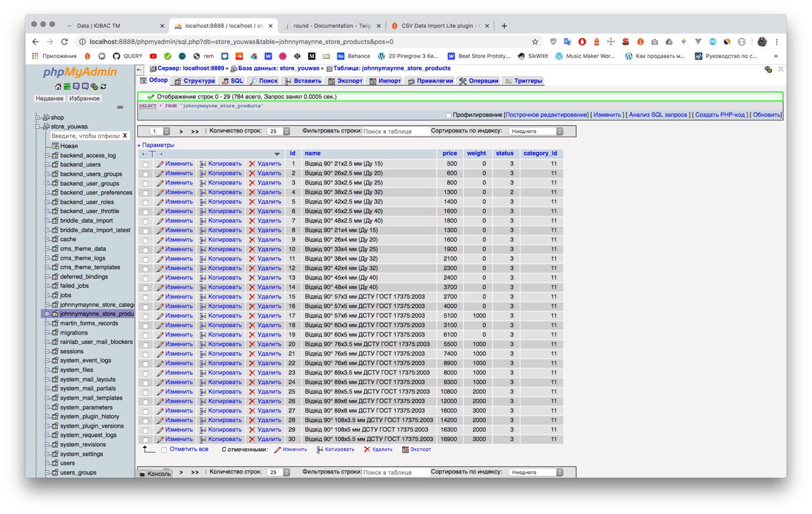This screenshot has width=812, height=514.
Task: Open the Операции tab
Action: (x=479, y=80)
